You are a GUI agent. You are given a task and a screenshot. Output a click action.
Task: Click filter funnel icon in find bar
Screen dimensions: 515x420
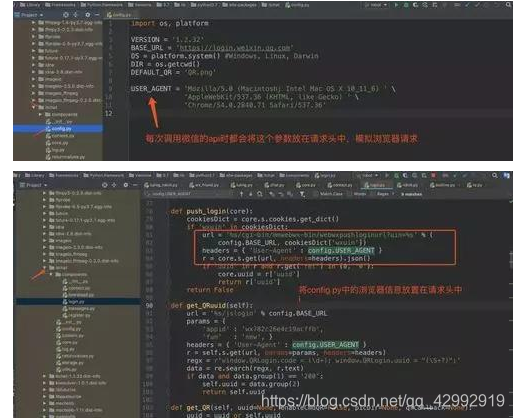point(302,194)
